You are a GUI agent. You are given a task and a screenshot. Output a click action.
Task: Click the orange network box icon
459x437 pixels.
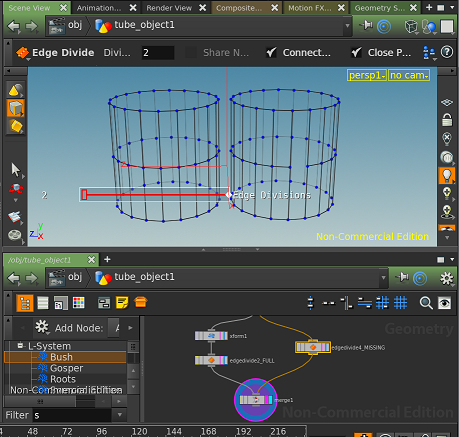click(141, 302)
